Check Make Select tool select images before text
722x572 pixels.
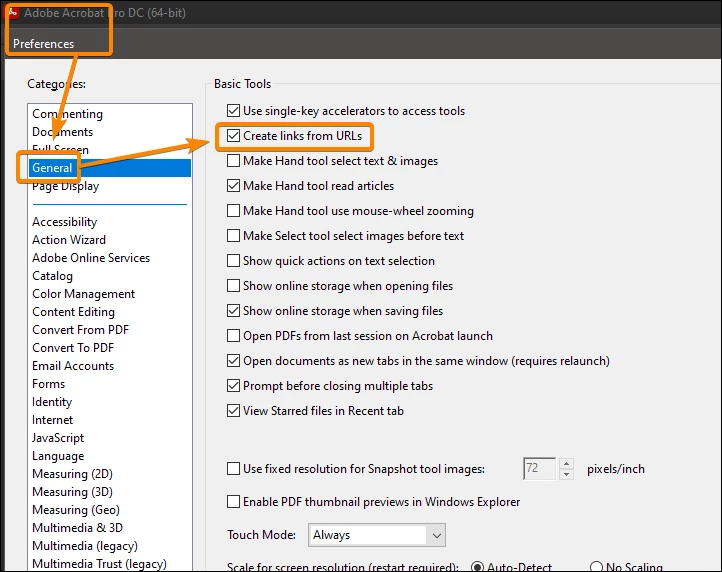click(x=233, y=235)
